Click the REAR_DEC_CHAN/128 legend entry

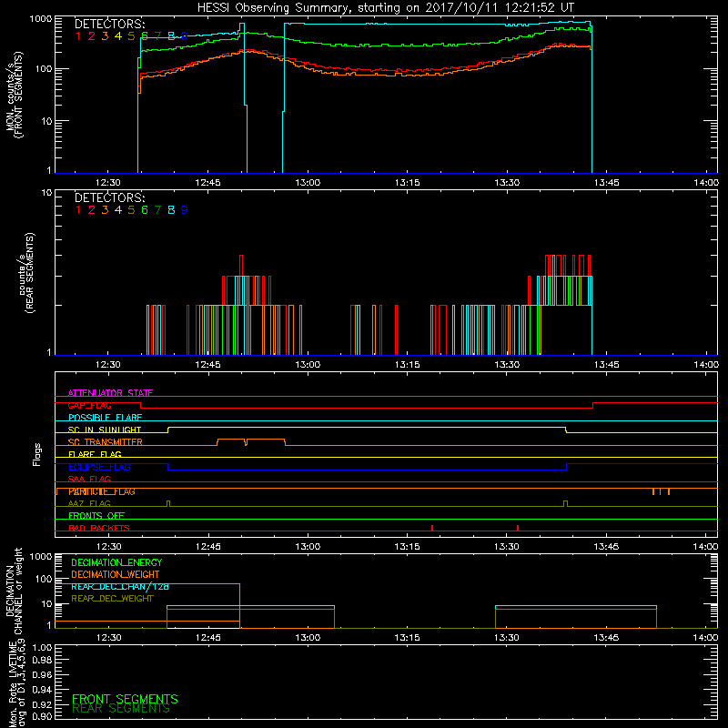coord(120,586)
